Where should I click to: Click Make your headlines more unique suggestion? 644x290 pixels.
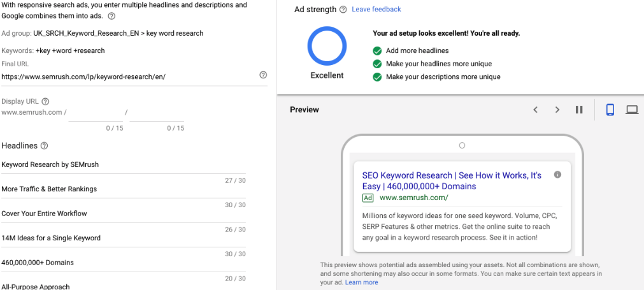[x=439, y=64]
